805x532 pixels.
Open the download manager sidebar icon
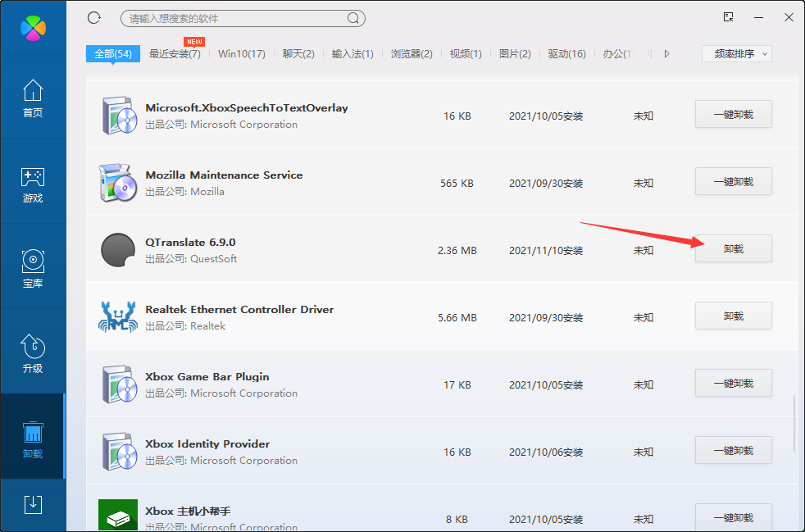tap(33, 505)
